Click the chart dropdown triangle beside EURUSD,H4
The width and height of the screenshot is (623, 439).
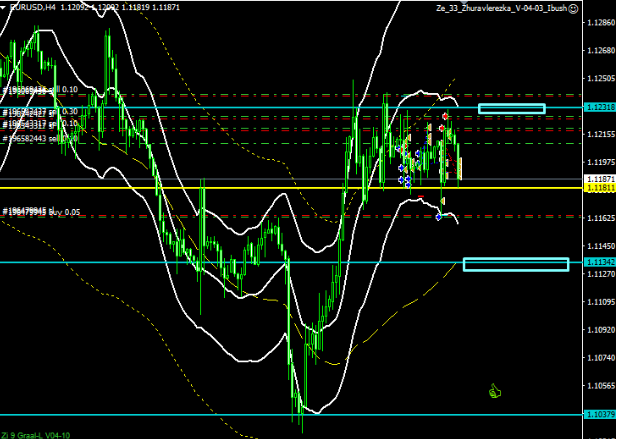(6, 7)
